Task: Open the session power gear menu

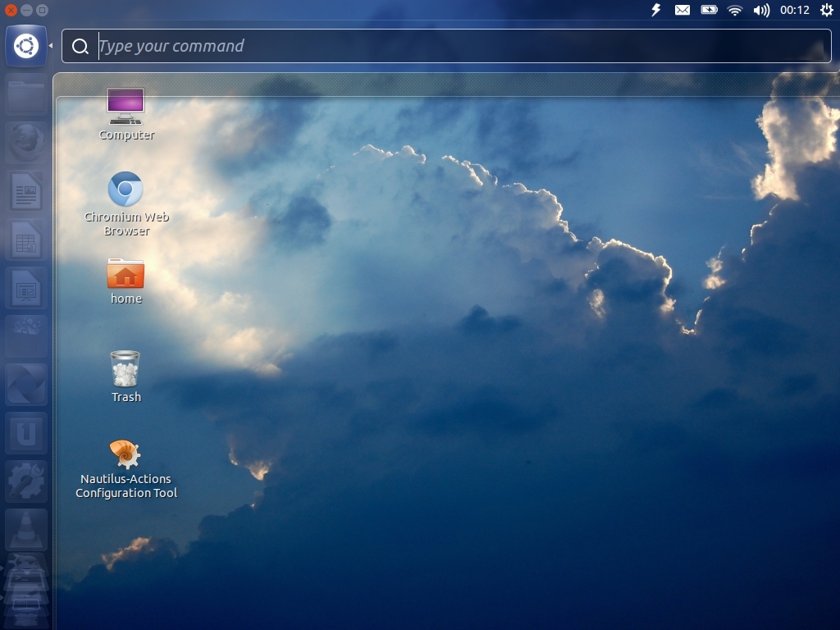Action: [827, 10]
